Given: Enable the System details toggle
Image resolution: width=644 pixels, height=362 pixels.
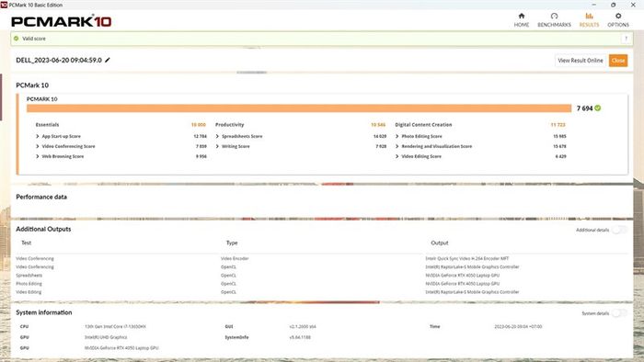Looking at the screenshot, I should (x=619, y=313).
